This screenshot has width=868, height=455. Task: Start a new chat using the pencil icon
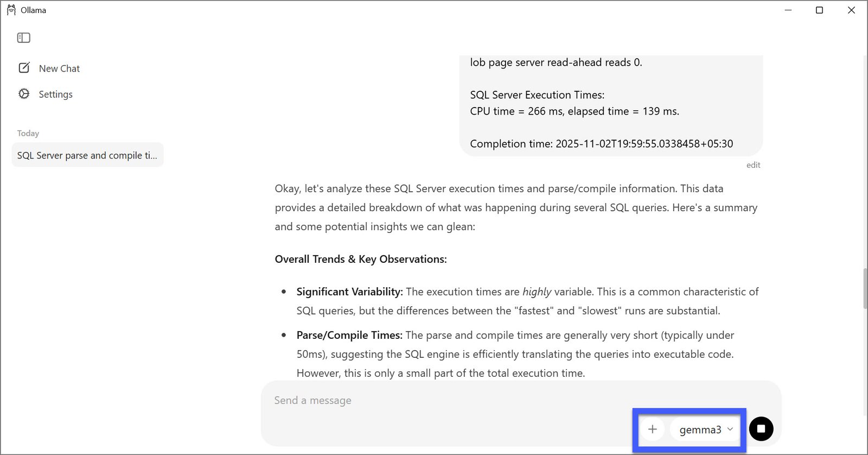(24, 67)
